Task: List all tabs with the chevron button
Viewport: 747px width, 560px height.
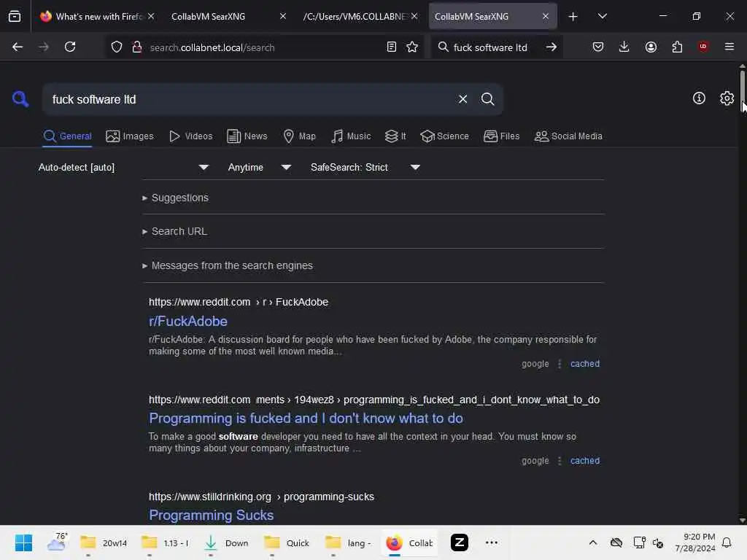Action: click(602, 16)
